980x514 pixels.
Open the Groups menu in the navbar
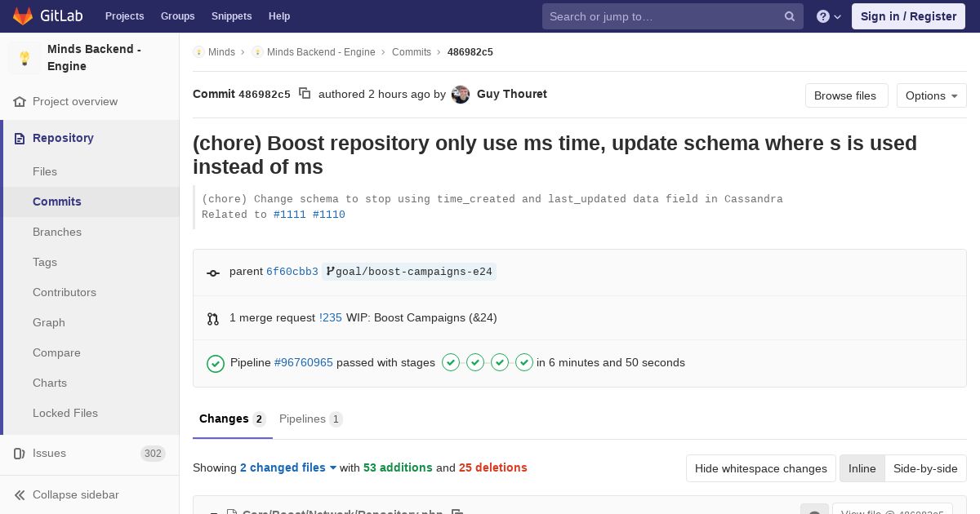point(177,16)
